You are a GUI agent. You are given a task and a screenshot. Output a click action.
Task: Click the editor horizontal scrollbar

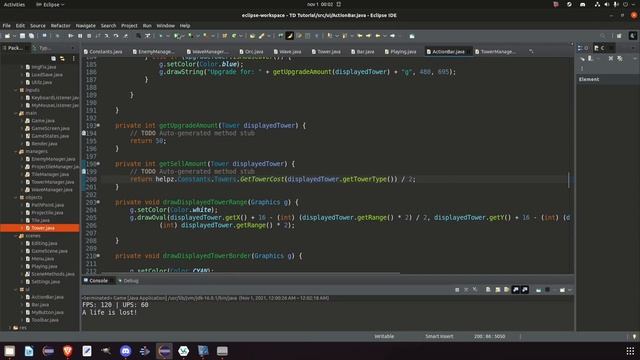(251, 273)
